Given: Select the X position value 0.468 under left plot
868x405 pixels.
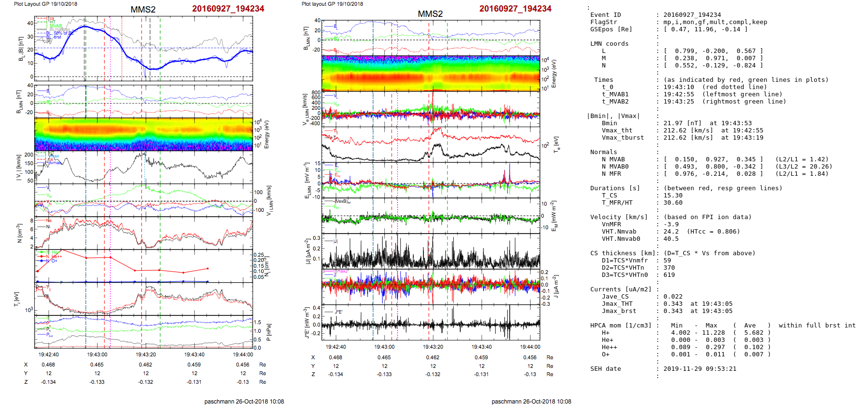Looking at the screenshot, I should click(x=48, y=365).
